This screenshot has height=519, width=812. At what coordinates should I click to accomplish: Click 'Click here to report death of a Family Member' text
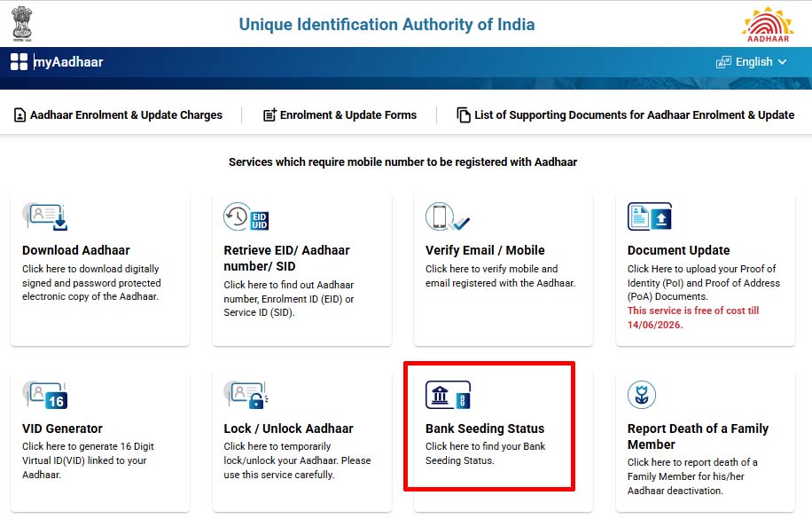click(x=692, y=476)
